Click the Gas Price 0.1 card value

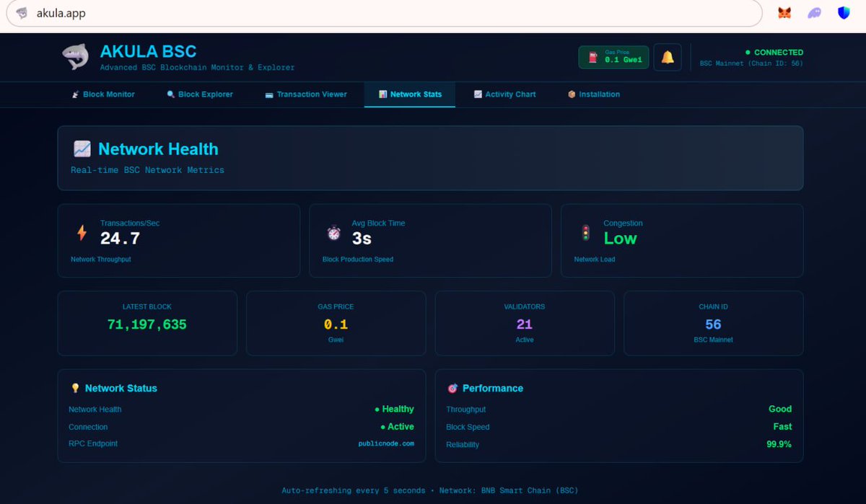pyautogui.click(x=336, y=324)
